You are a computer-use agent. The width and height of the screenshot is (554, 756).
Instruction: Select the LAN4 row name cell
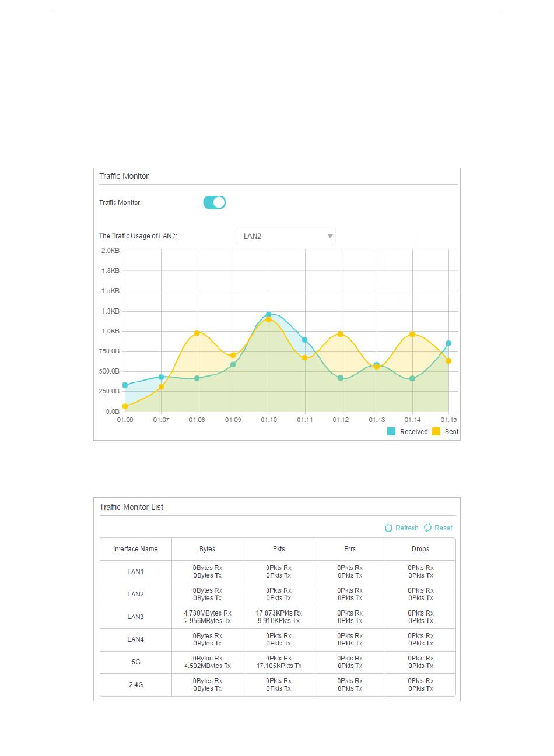click(x=135, y=639)
